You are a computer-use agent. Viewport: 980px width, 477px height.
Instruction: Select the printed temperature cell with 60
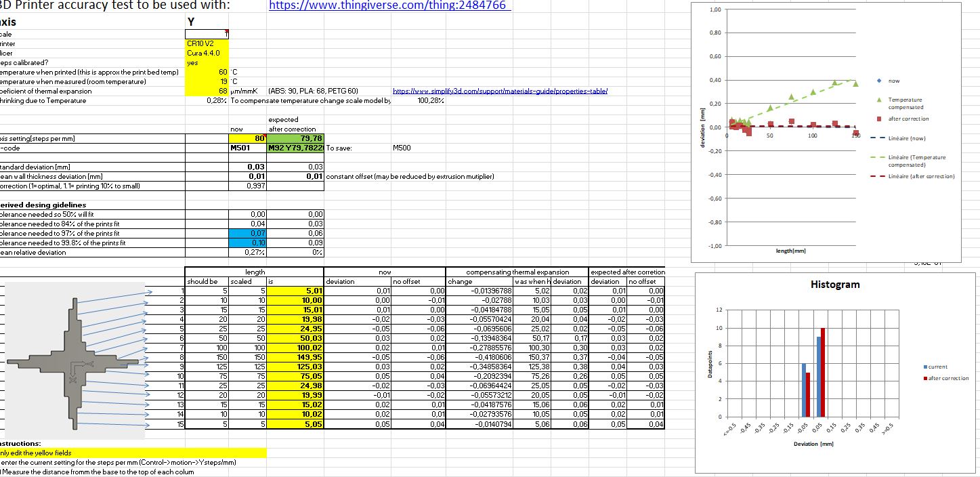[207, 72]
